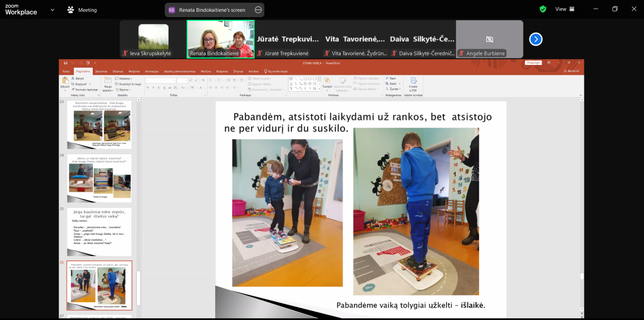
Task: Click the Bendrinti share button
Action: tap(573, 71)
